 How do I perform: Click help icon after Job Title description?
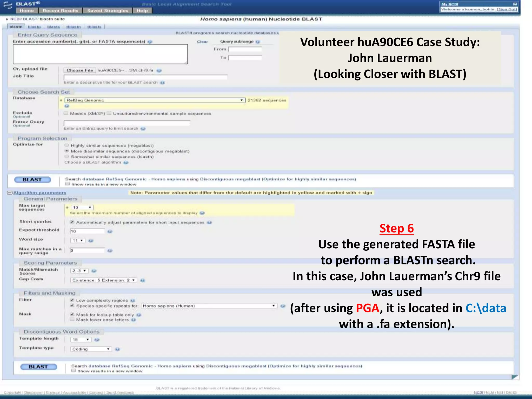162,83
